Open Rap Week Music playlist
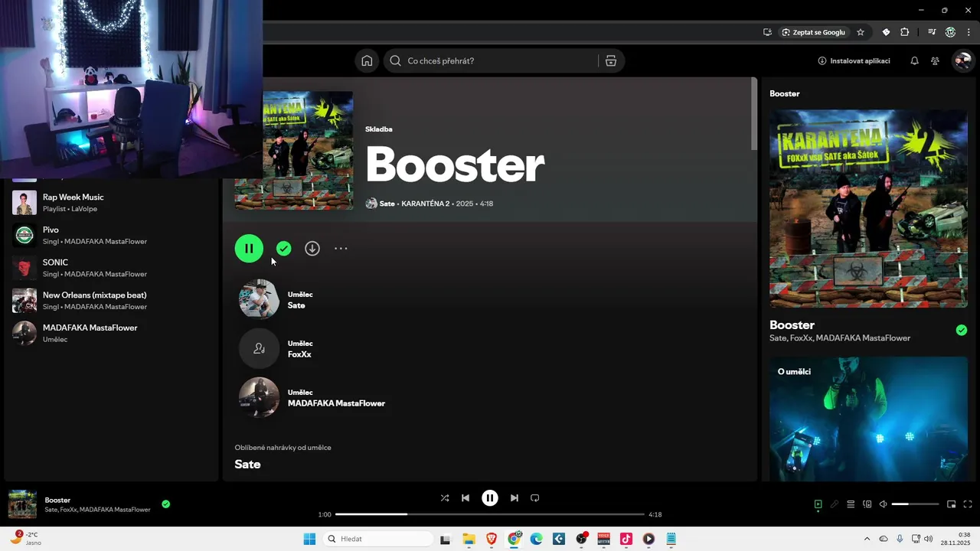 click(111, 203)
